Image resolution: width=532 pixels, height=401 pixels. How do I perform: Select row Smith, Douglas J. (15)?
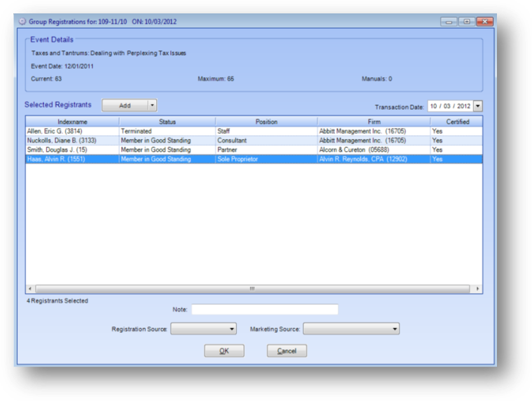[254, 150]
